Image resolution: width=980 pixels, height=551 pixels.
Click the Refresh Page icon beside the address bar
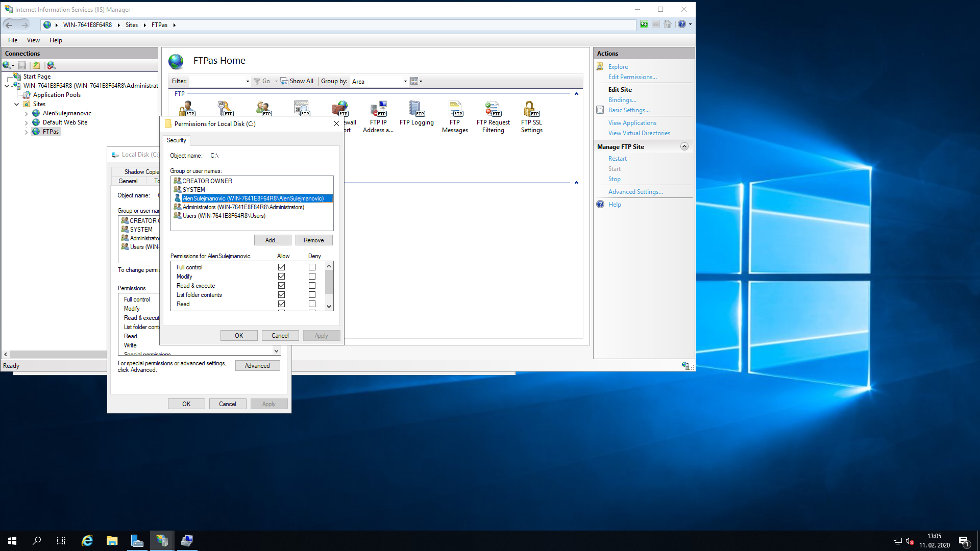[644, 24]
